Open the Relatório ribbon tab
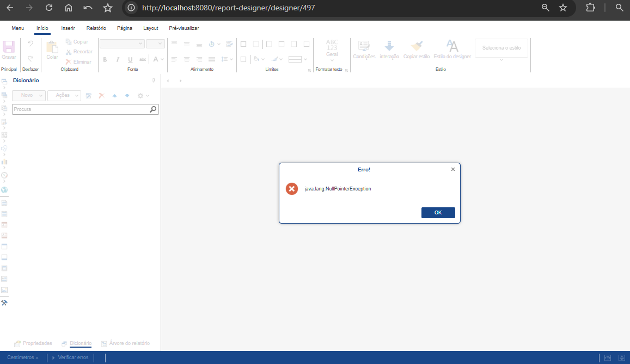 point(96,28)
